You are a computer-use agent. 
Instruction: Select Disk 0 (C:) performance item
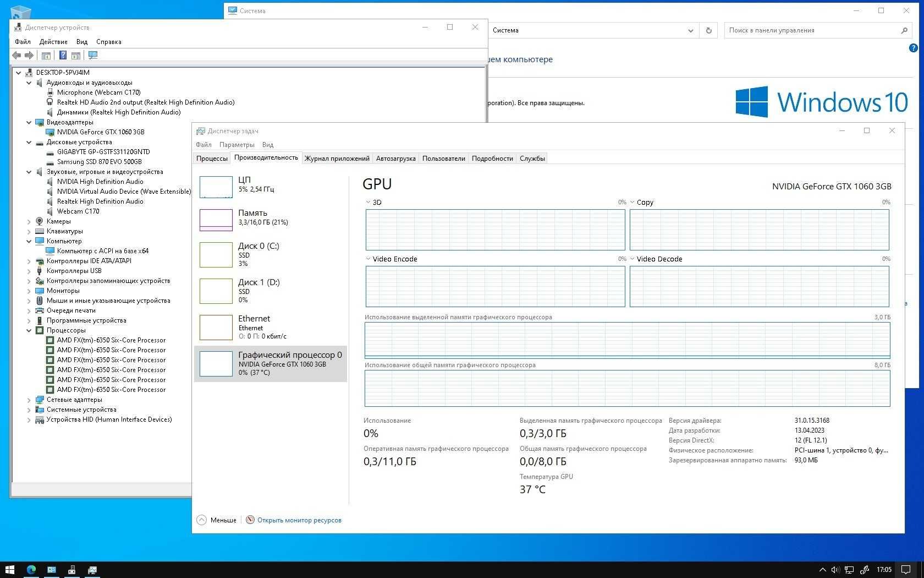pos(270,254)
